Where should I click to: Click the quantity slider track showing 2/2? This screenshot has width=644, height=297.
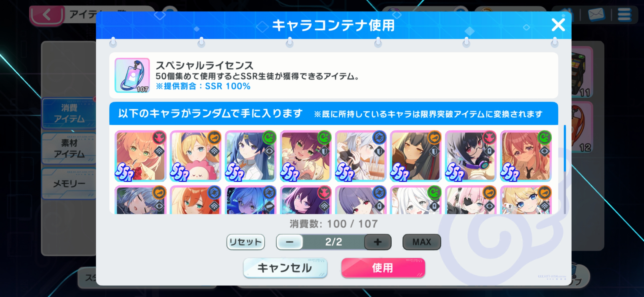[x=334, y=242]
